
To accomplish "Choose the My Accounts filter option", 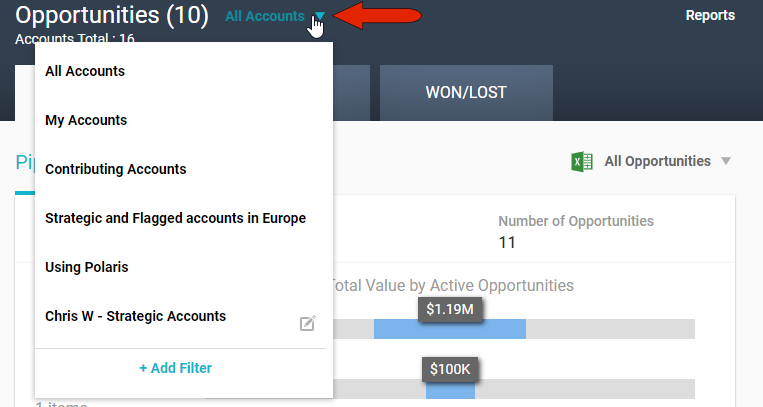I will (86, 120).
